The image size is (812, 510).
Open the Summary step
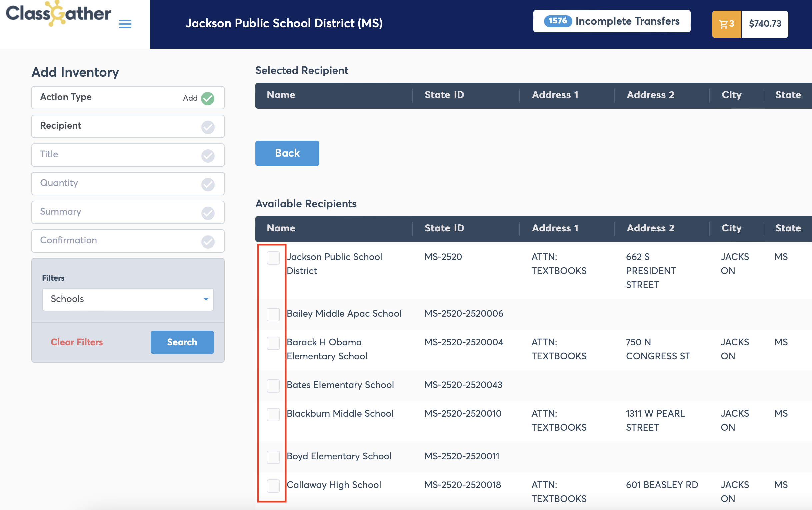pyautogui.click(x=128, y=212)
